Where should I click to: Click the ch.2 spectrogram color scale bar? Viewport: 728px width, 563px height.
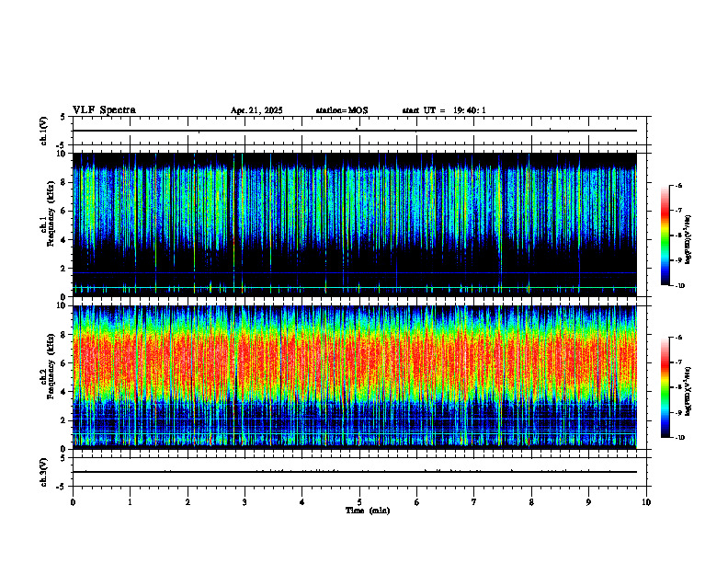[x=665, y=387]
